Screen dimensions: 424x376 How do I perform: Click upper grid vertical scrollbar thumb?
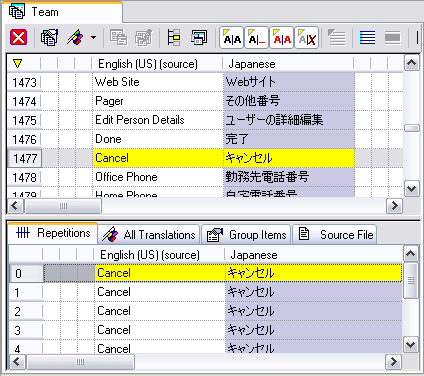412,128
